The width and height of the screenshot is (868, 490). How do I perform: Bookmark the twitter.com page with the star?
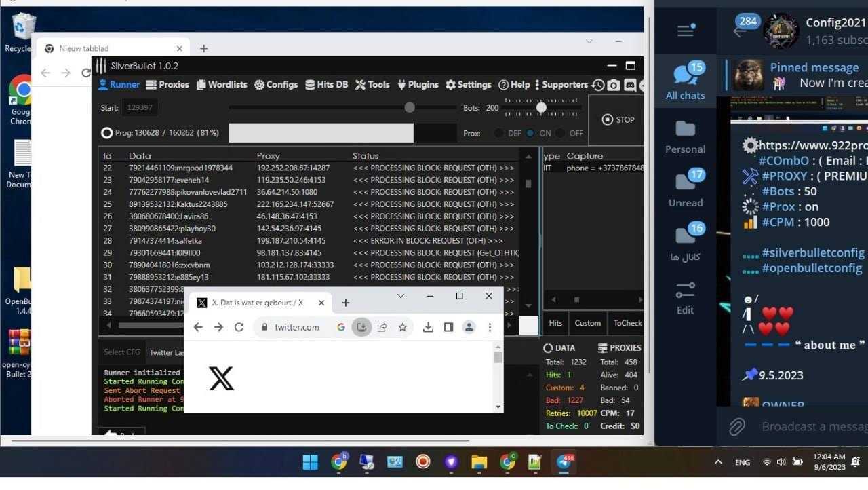pos(403,327)
